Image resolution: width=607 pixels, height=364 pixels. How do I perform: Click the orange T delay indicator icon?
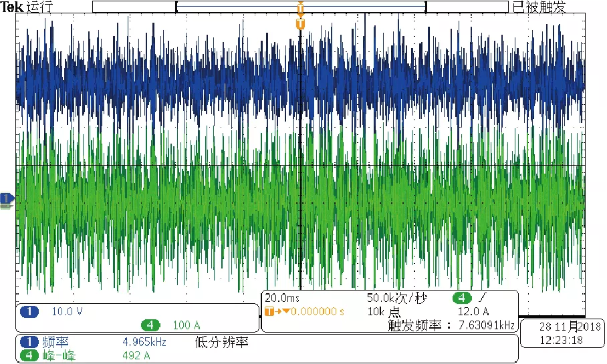[269, 311]
